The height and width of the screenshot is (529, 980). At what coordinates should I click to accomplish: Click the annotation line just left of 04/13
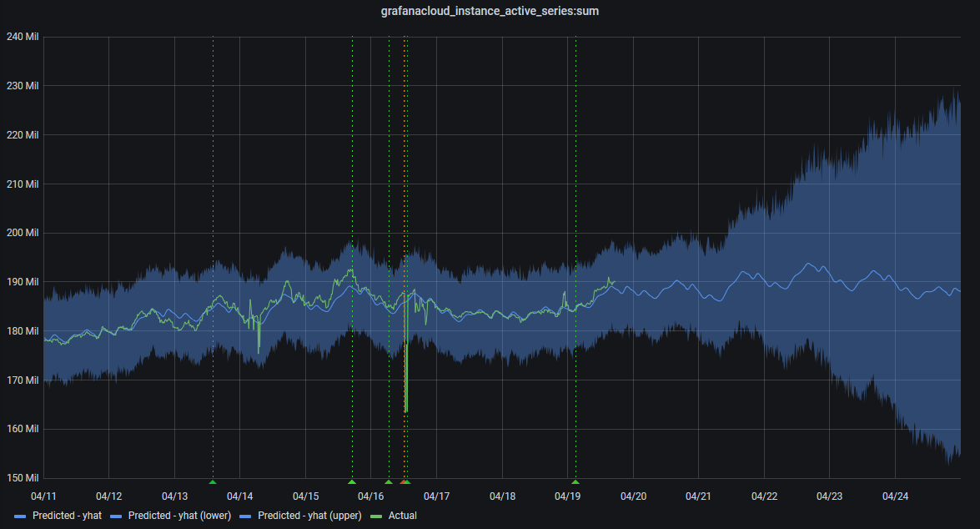coord(213,250)
